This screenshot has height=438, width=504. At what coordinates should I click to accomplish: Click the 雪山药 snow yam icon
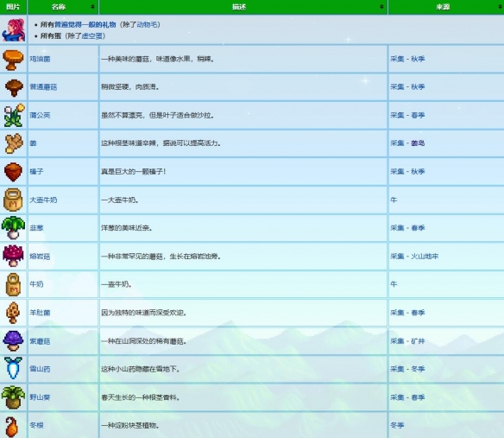tap(13, 368)
